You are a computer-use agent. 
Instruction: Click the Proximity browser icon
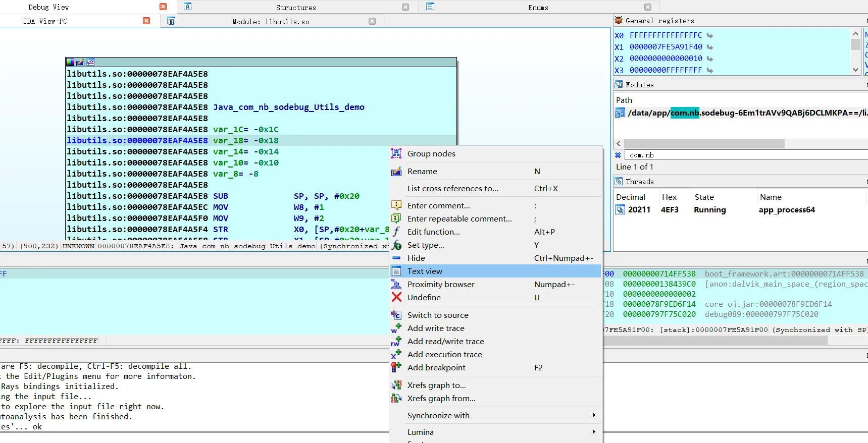point(397,284)
